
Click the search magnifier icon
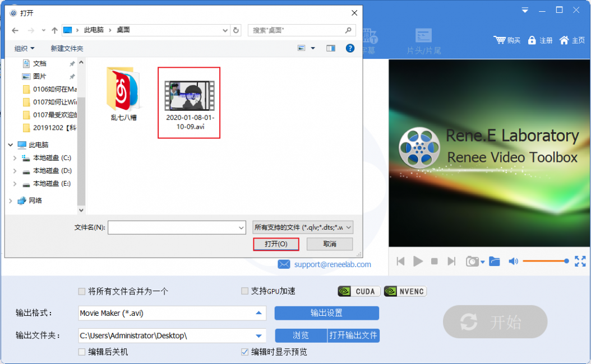pos(348,30)
